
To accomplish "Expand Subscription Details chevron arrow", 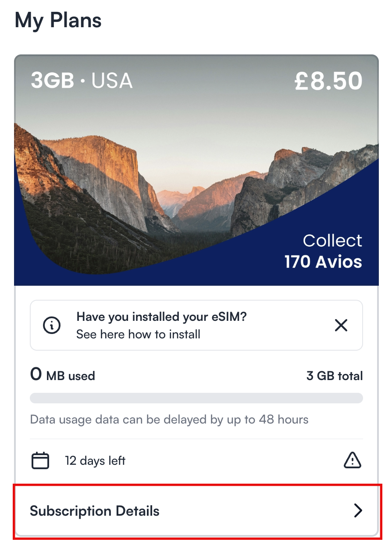I will [358, 511].
